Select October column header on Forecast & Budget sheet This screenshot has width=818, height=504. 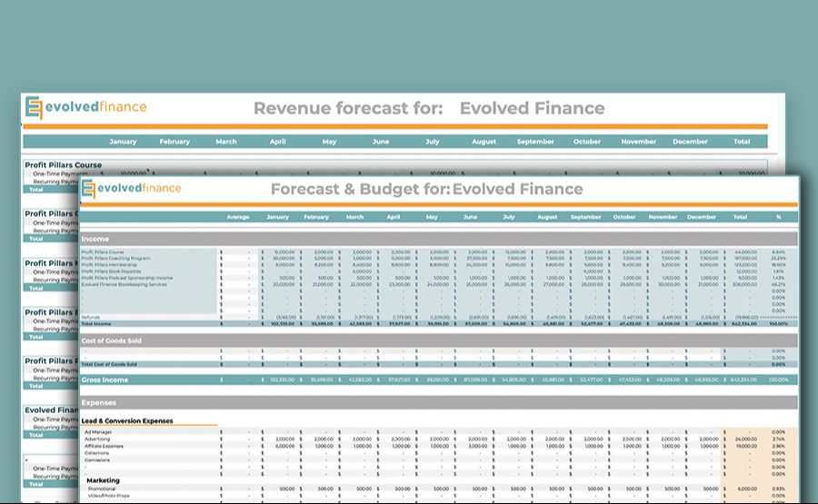point(624,217)
